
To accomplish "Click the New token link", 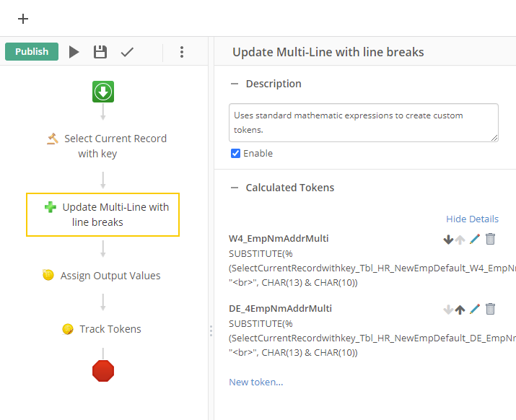I will 255,382.
